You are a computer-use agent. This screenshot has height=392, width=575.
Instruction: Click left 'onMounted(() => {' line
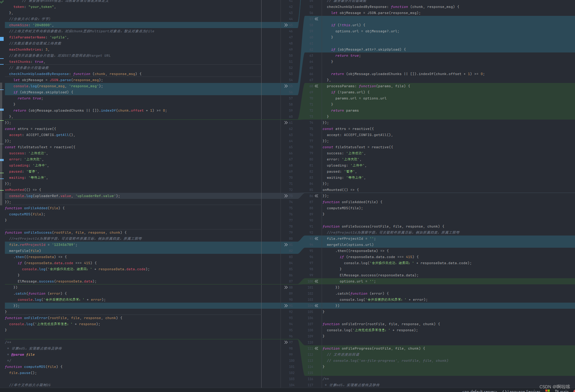[x=23, y=190]
